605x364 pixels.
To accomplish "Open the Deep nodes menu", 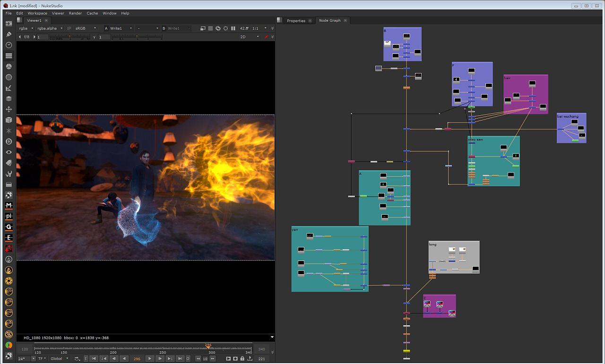I will click(9, 141).
